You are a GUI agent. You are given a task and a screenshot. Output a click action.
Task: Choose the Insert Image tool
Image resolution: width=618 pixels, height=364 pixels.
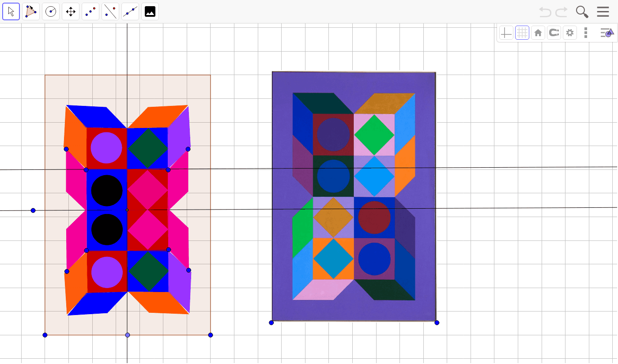click(150, 11)
